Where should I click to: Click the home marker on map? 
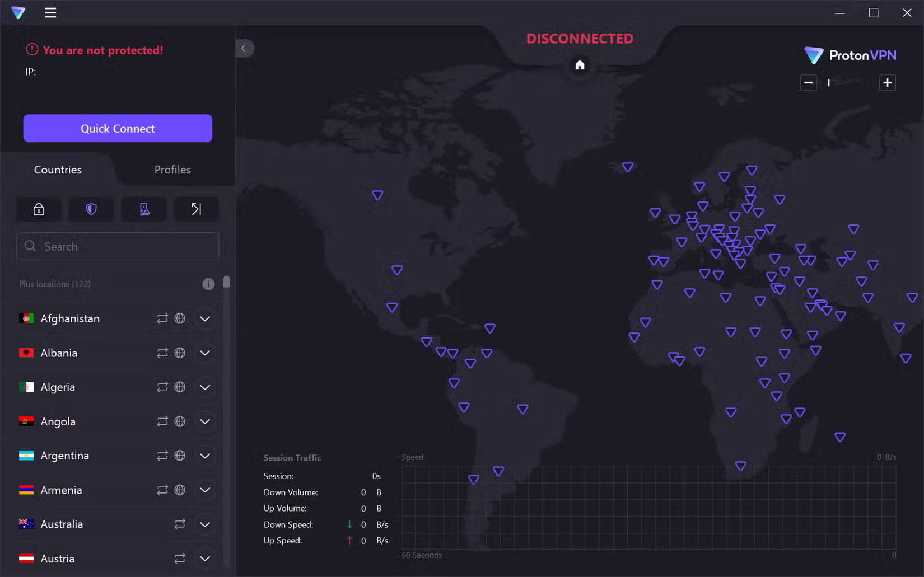point(580,65)
